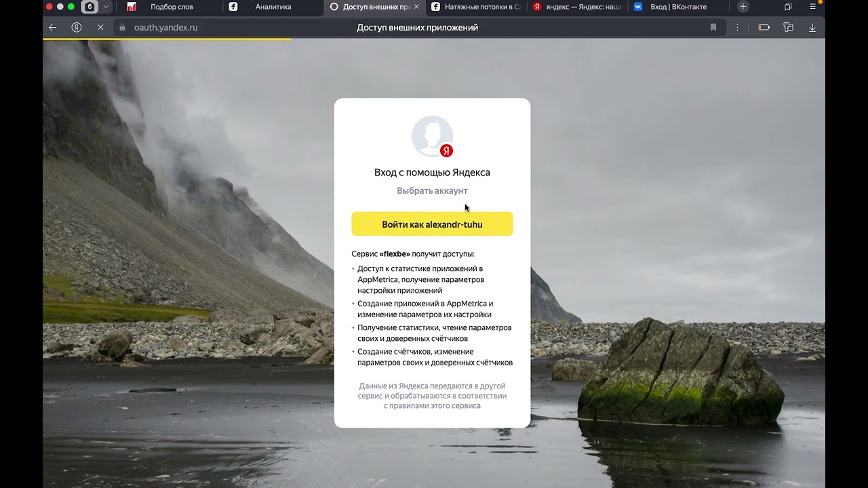Click the Войти как alexandr-tuhu button

(x=432, y=224)
